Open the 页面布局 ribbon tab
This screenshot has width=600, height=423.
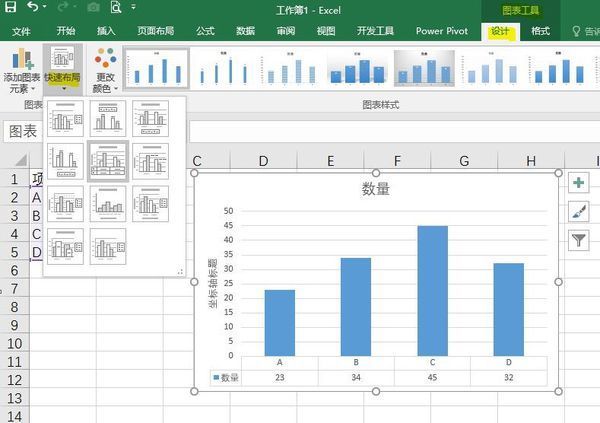[x=156, y=31]
